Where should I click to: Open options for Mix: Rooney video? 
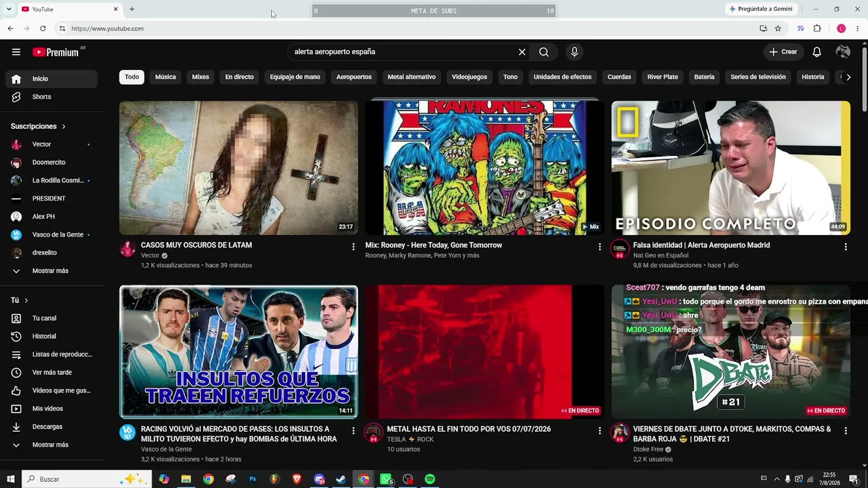(x=599, y=247)
